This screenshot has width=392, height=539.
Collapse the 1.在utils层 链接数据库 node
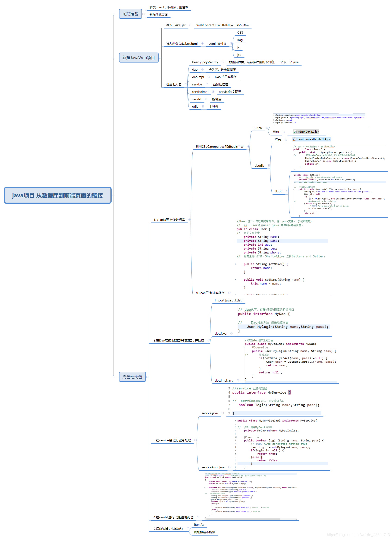(189, 220)
